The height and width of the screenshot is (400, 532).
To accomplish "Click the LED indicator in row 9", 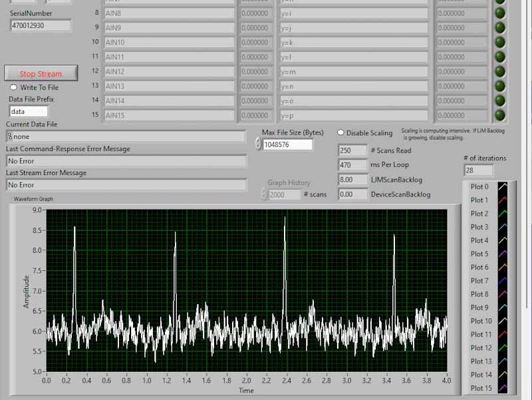I will point(499,28).
